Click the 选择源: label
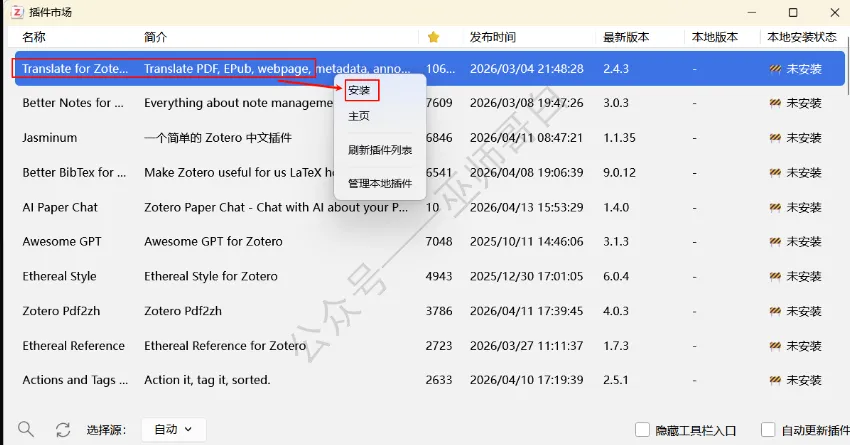 106,430
